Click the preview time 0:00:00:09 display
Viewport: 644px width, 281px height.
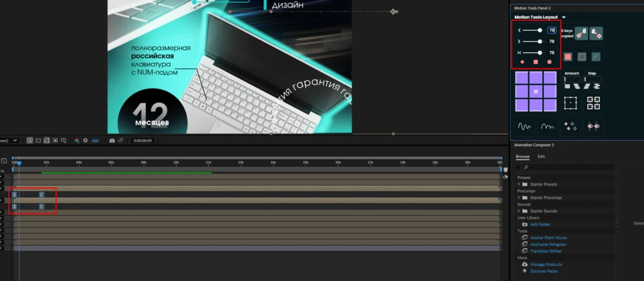tap(143, 141)
